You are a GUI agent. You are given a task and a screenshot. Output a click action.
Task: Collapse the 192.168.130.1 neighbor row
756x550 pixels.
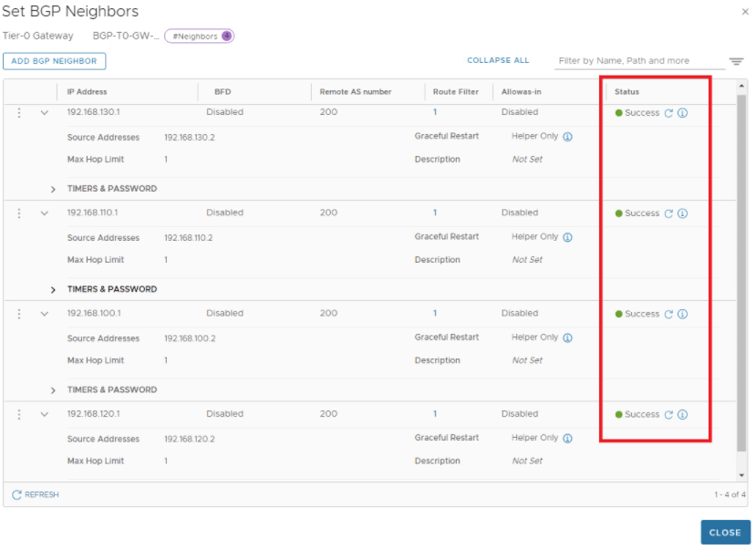point(44,112)
